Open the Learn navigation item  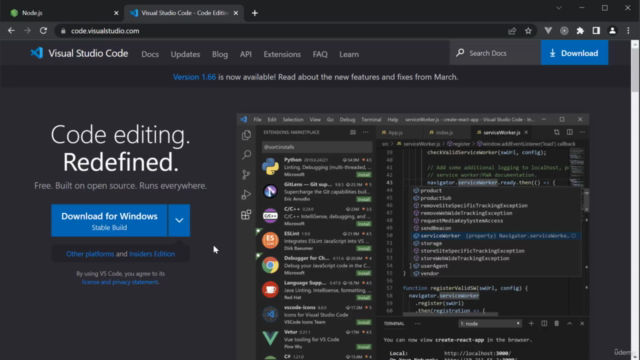[x=349, y=54]
